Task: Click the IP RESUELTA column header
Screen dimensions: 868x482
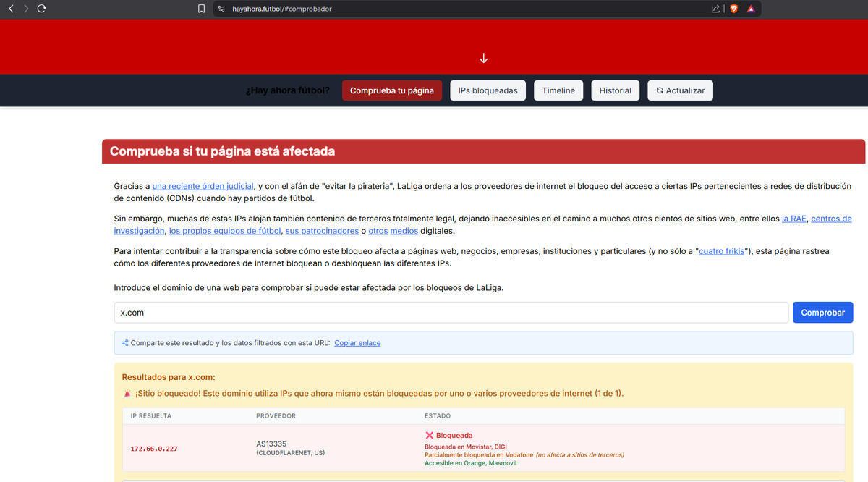Action: (x=150, y=416)
